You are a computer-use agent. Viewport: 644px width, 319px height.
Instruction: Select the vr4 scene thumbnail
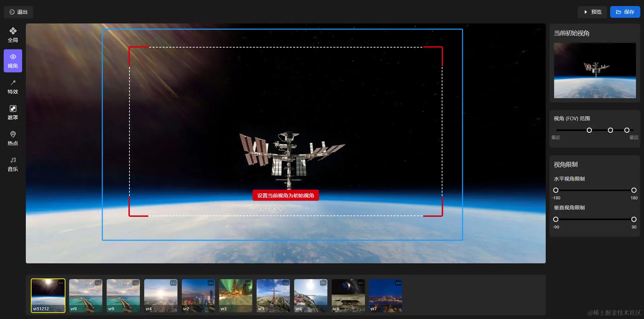click(161, 296)
